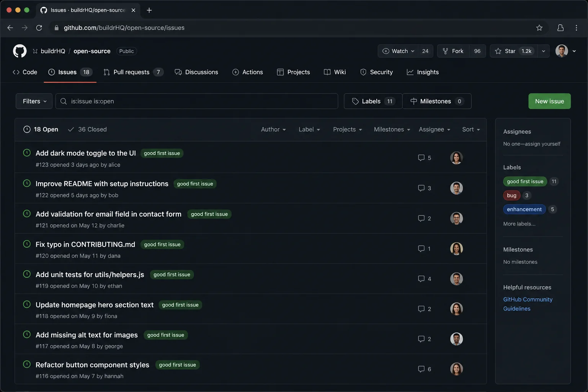Open Chrome three-dot menu
The image size is (588, 392).
(576, 28)
